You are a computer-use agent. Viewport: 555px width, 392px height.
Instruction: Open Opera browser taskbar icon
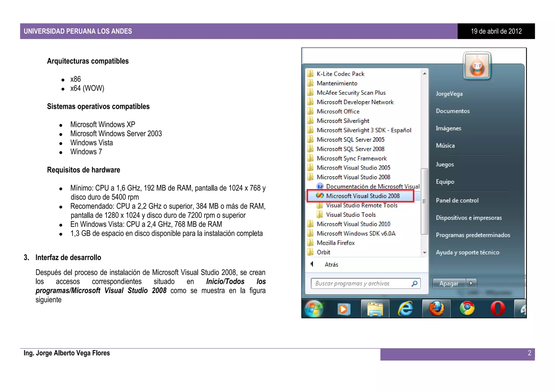pos(498,309)
